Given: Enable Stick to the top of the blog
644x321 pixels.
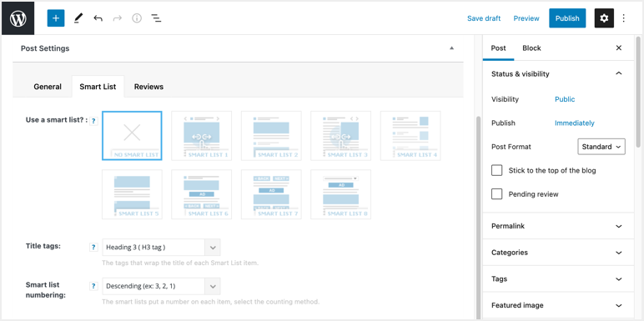Looking at the screenshot, I should 497,170.
